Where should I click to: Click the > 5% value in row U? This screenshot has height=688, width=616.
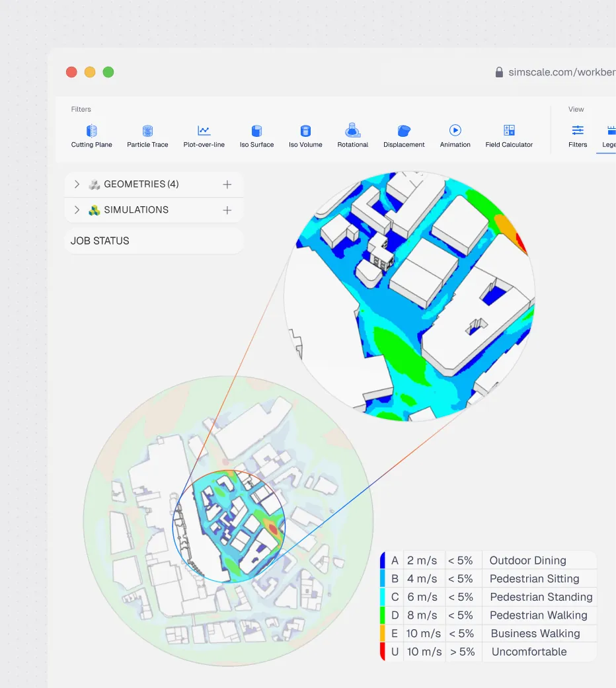463,652
